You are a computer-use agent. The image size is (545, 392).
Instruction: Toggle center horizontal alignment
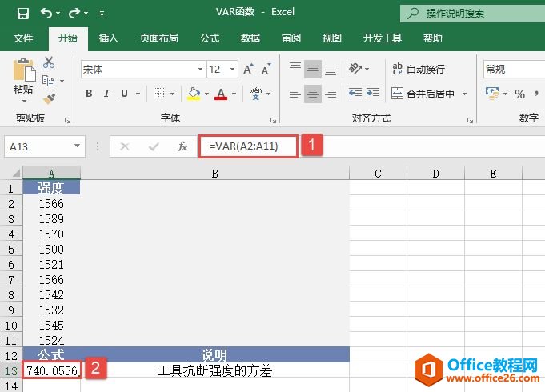(x=312, y=94)
